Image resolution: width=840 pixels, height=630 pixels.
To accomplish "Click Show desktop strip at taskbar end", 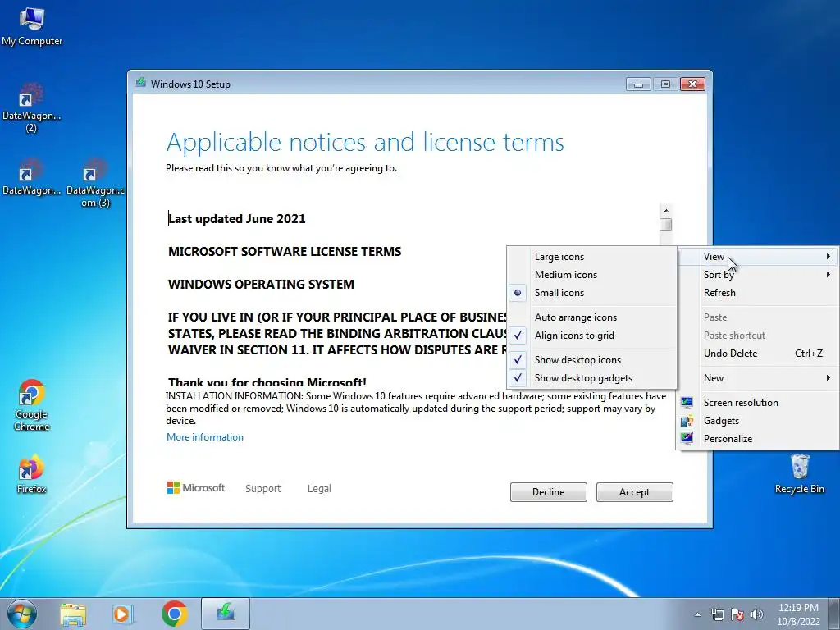I will pyautogui.click(x=834, y=614).
